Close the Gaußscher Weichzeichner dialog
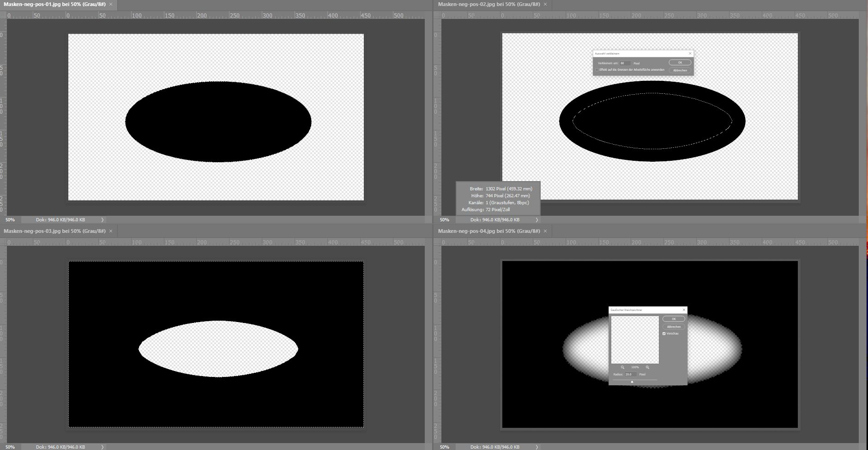The height and width of the screenshot is (450, 868). (684, 310)
